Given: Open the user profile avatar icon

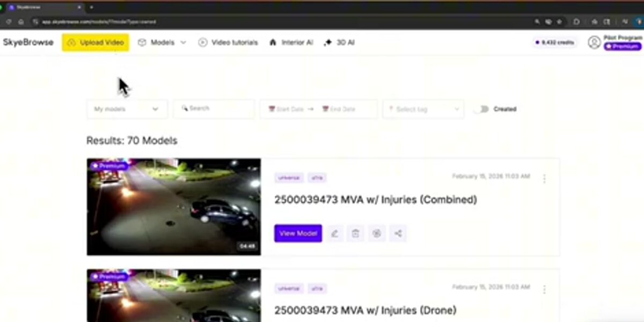Looking at the screenshot, I should click(594, 42).
